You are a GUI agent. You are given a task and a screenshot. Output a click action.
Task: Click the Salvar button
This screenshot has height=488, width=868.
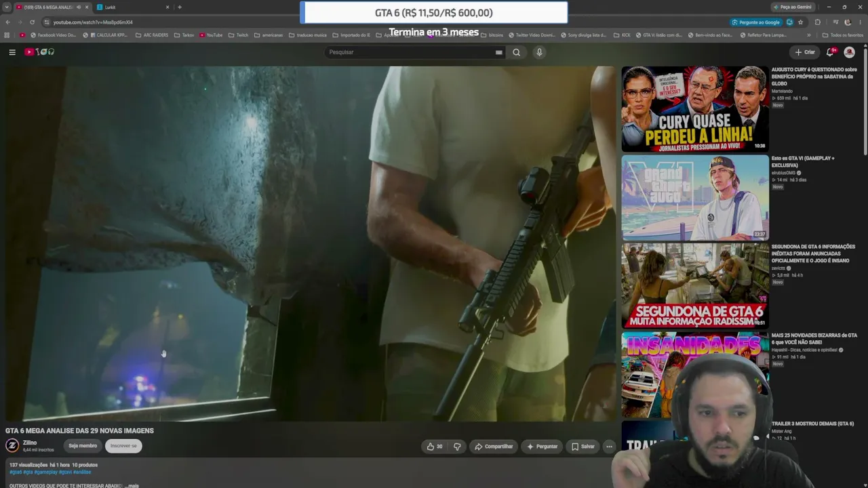point(583,446)
